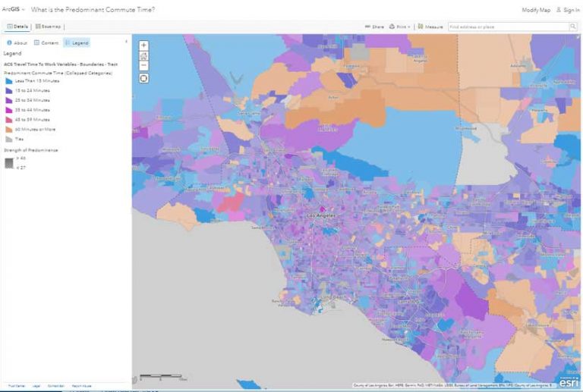Click the 15 to 24 Minutes swatch

(x=9, y=90)
